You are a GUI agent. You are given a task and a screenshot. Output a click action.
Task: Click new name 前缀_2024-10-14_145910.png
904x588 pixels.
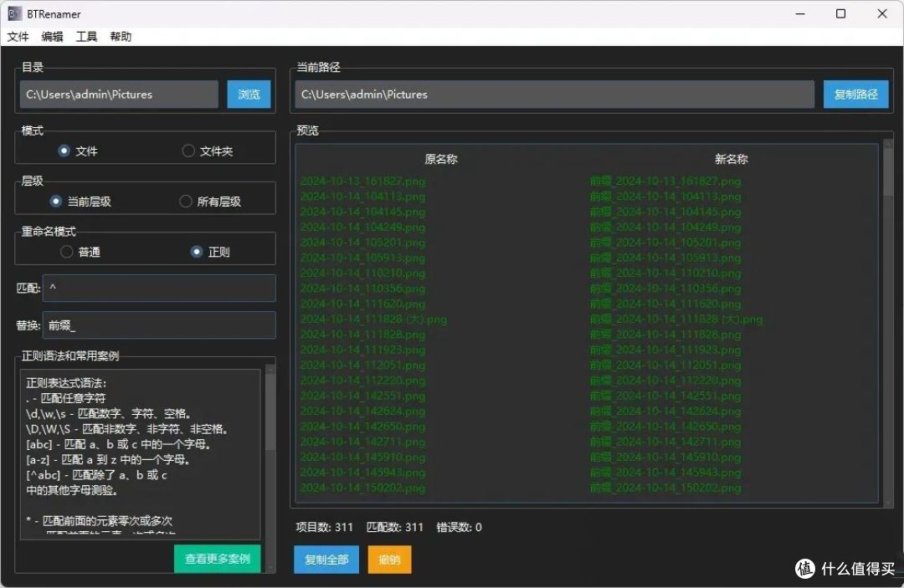tap(665, 458)
